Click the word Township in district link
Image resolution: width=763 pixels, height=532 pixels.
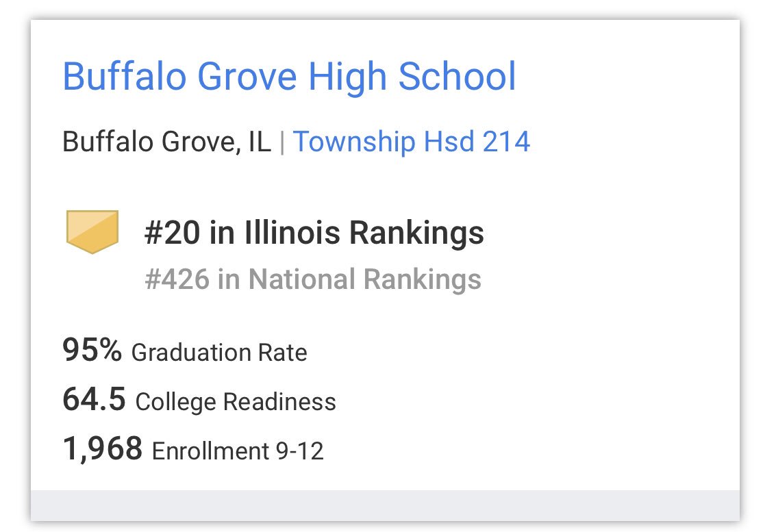coord(354,142)
